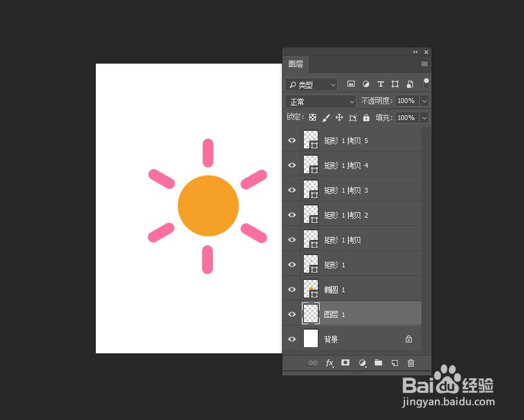Click the 不透明度 opacity label
This screenshot has height=420, width=524.
[x=376, y=101]
